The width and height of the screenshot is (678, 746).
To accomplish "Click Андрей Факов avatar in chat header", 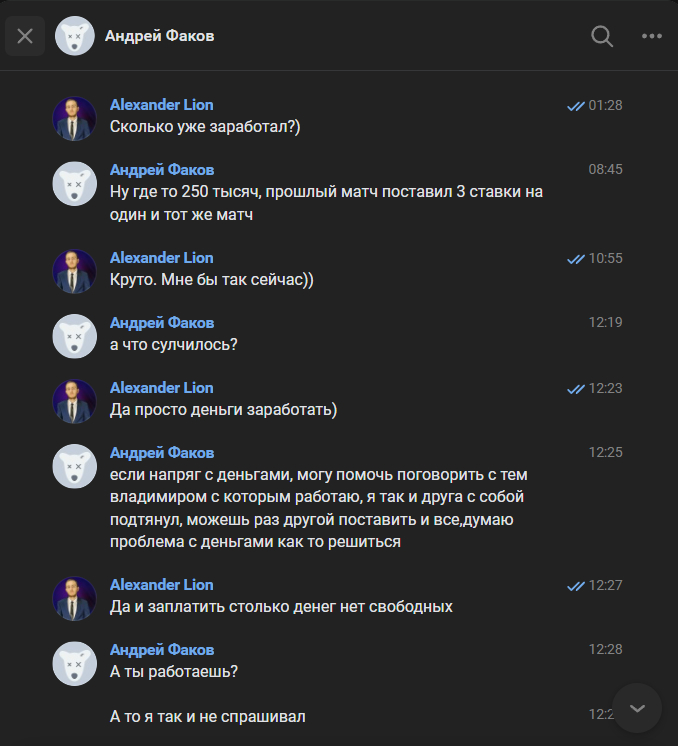I will [x=75, y=36].
